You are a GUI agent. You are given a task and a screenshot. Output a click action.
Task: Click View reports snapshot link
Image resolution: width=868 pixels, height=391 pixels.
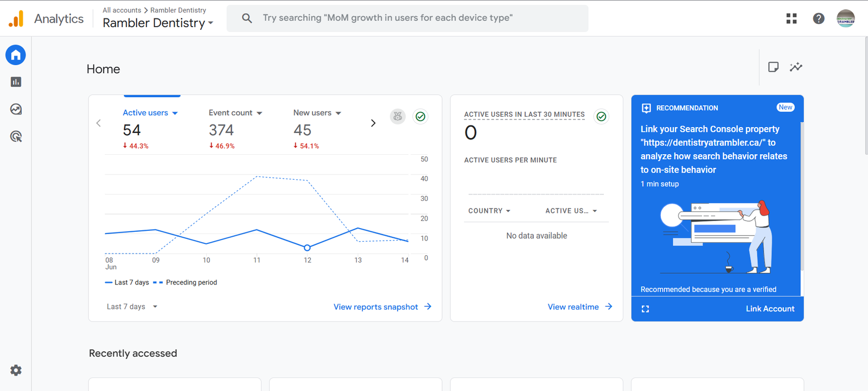(x=382, y=307)
